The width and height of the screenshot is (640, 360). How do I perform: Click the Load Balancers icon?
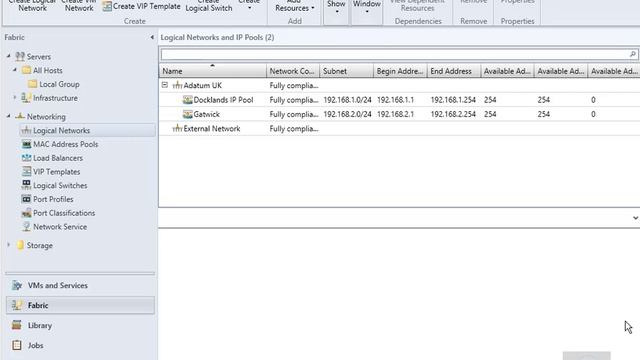[26, 158]
